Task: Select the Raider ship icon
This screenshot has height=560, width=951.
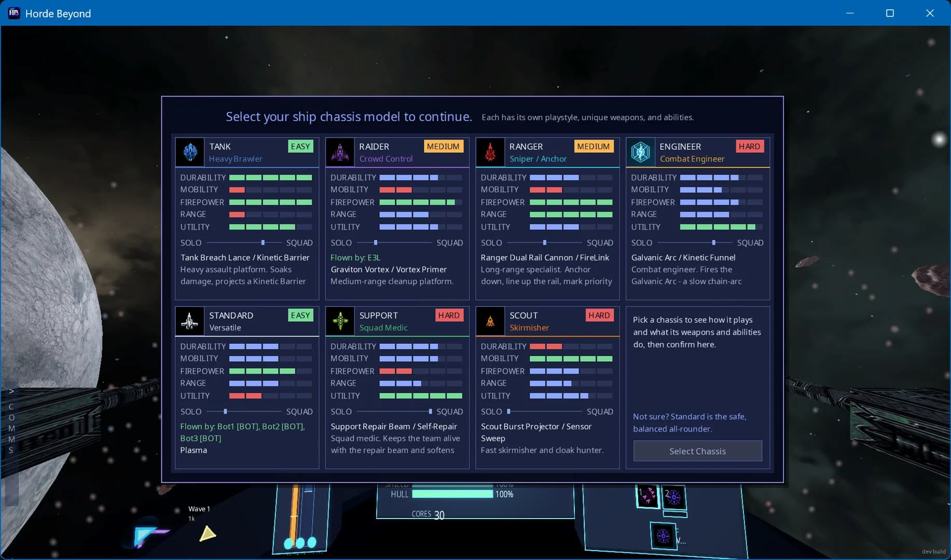Action: (340, 152)
